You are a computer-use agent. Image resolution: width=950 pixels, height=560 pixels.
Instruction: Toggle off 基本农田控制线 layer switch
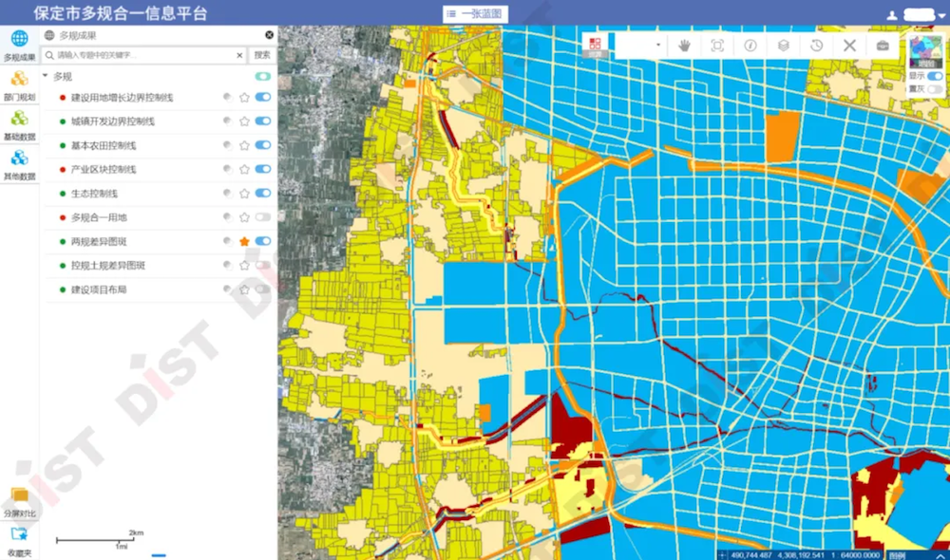[x=263, y=145]
